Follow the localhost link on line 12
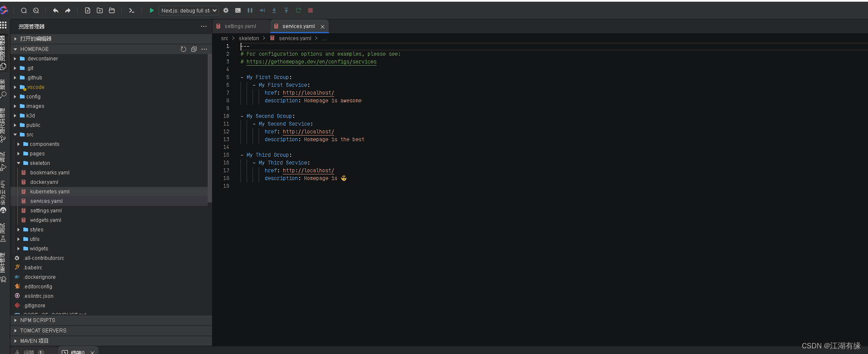Viewport: 868px width, 354px height. coord(308,132)
